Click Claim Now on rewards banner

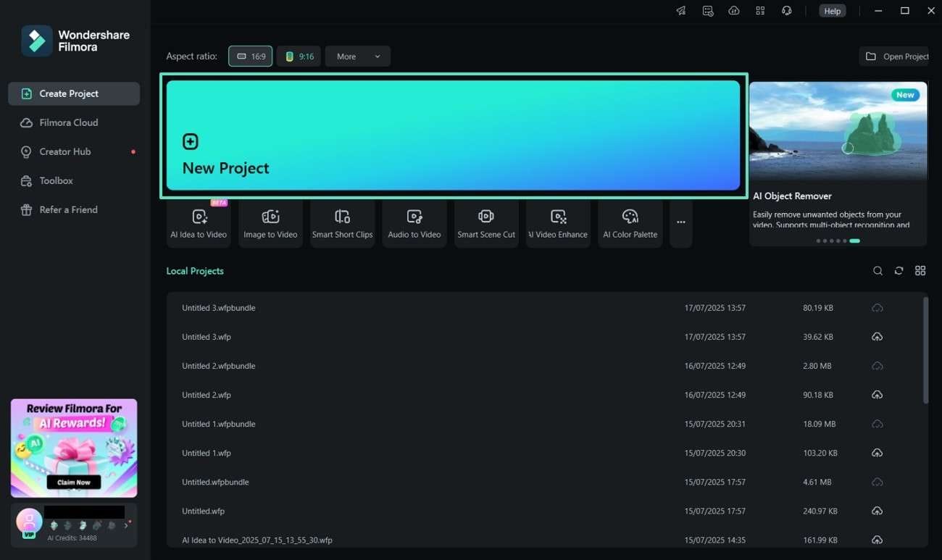pyautogui.click(x=74, y=482)
